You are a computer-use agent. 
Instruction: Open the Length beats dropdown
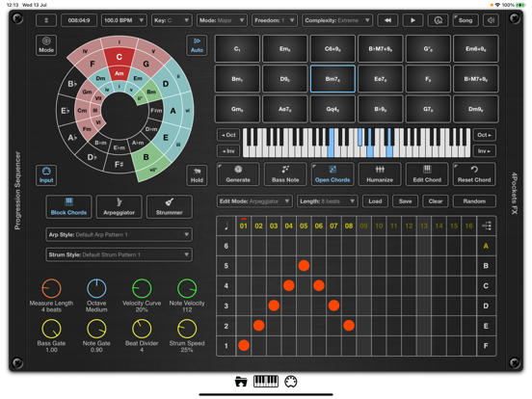pyautogui.click(x=328, y=201)
